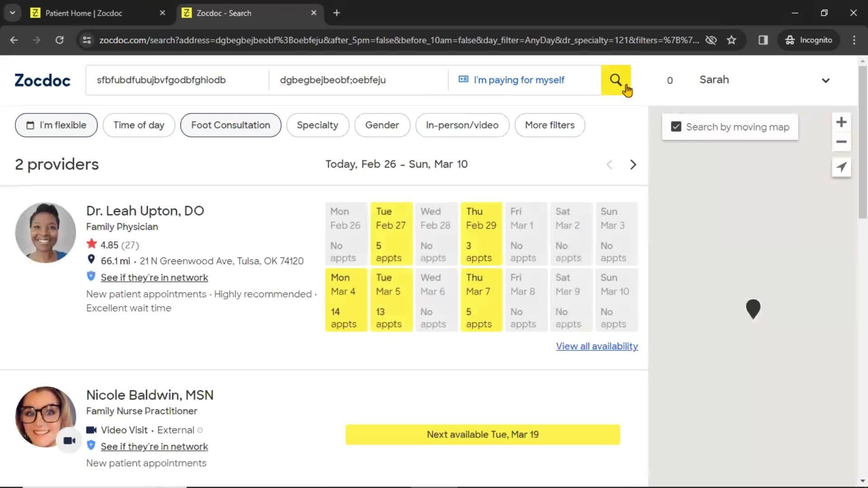
Task: Reload the page
Action: pos(59,40)
